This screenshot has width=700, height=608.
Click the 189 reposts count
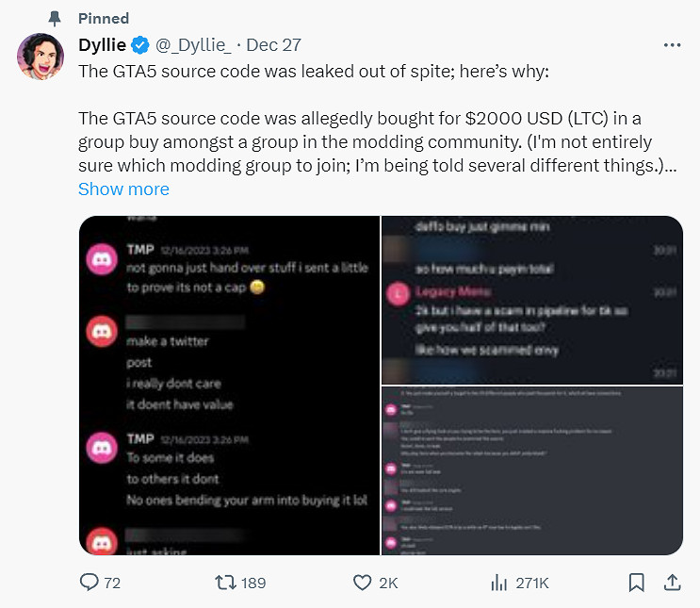pyautogui.click(x=253, y=583)
